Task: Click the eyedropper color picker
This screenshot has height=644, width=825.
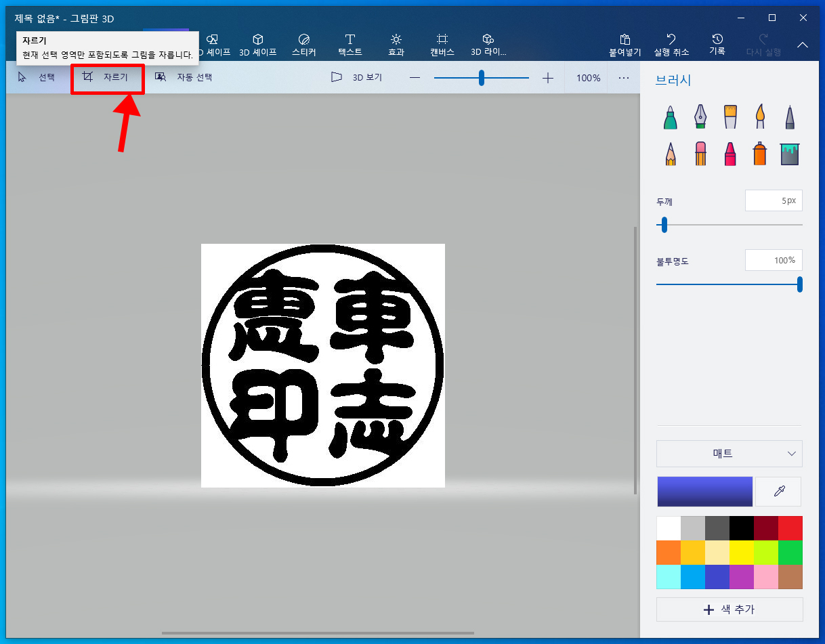Action: [x=779, y=492]
